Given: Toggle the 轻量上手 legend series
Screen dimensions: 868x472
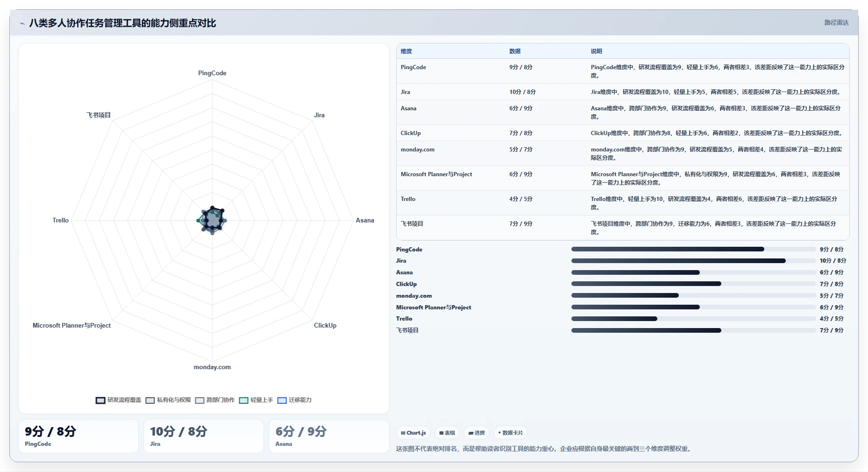Looking at the screenshot, I should pos(256,400).
